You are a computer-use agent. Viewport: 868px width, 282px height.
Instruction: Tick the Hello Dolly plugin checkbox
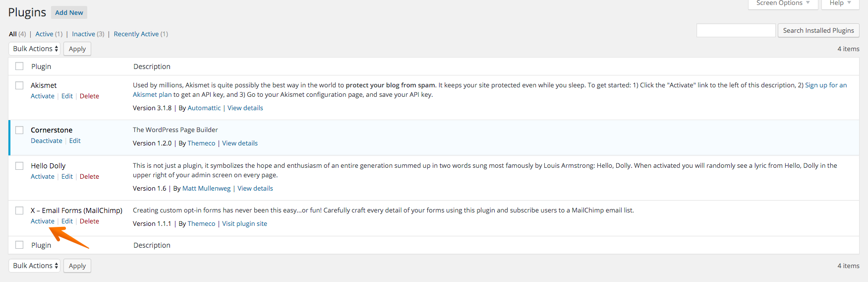point(19,166)
